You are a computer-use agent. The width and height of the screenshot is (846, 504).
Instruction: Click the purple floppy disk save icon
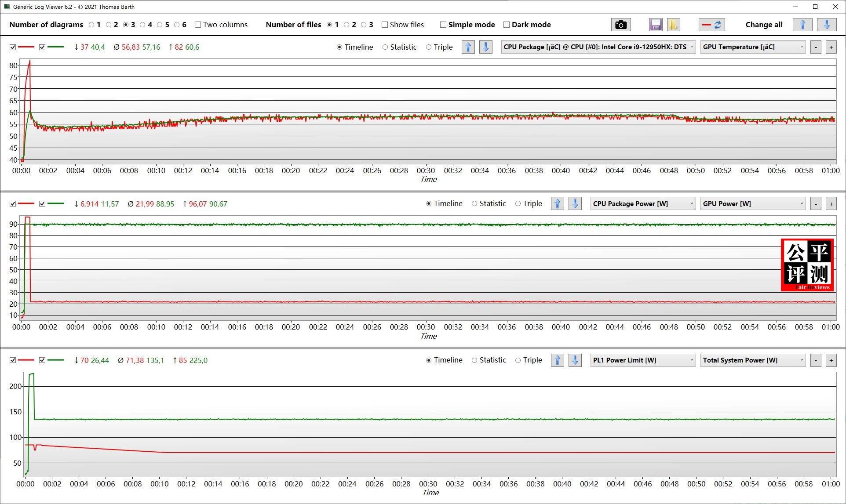click(x=656, y=25)
